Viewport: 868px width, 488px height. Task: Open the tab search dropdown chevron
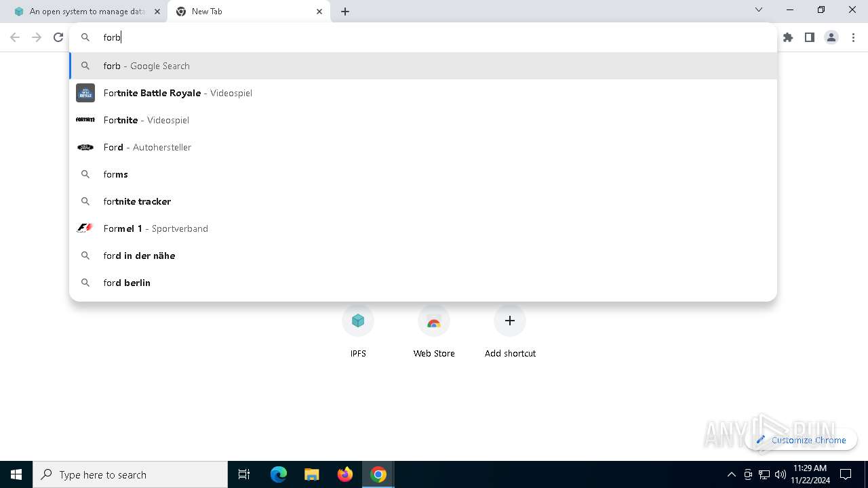point(759,9)
